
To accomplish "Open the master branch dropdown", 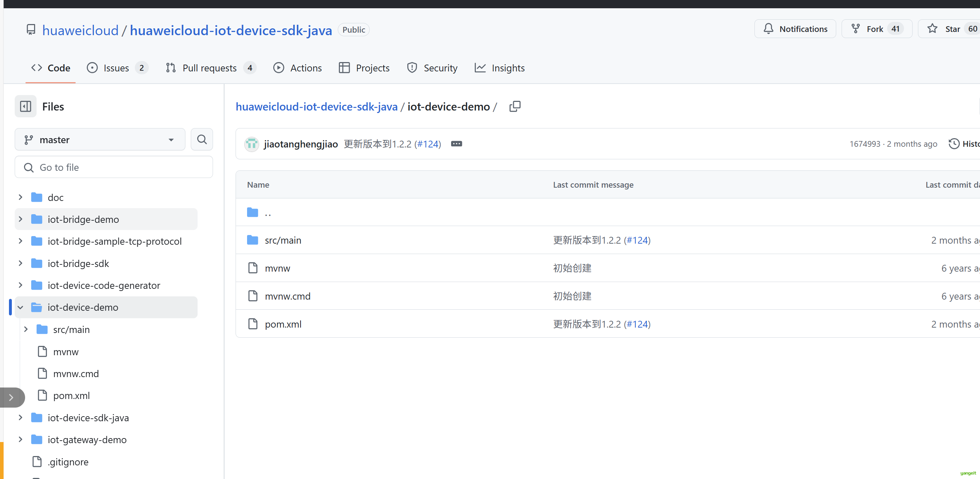I will (100, 139).
